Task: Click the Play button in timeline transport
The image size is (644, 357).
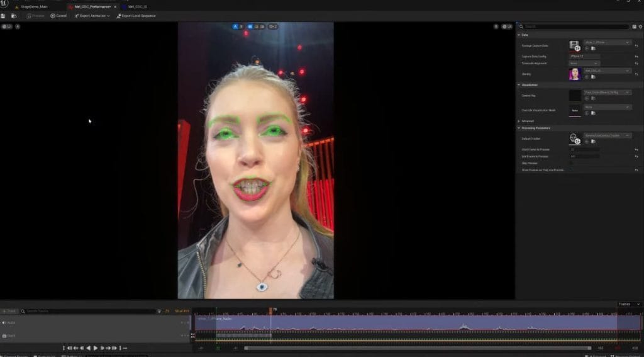Action: tap(96, 348)
